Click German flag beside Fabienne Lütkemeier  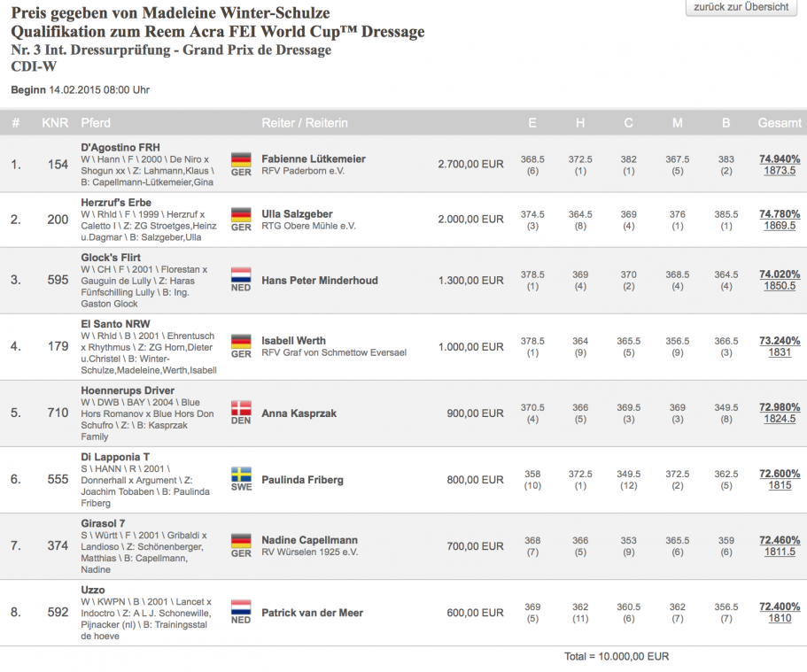(x=240, y=159)
